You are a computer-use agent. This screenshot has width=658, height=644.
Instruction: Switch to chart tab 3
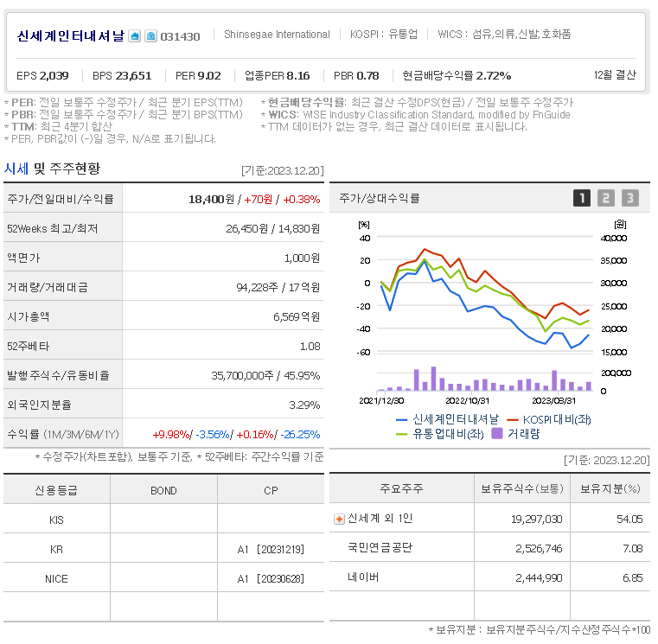(x=629, y=198)
